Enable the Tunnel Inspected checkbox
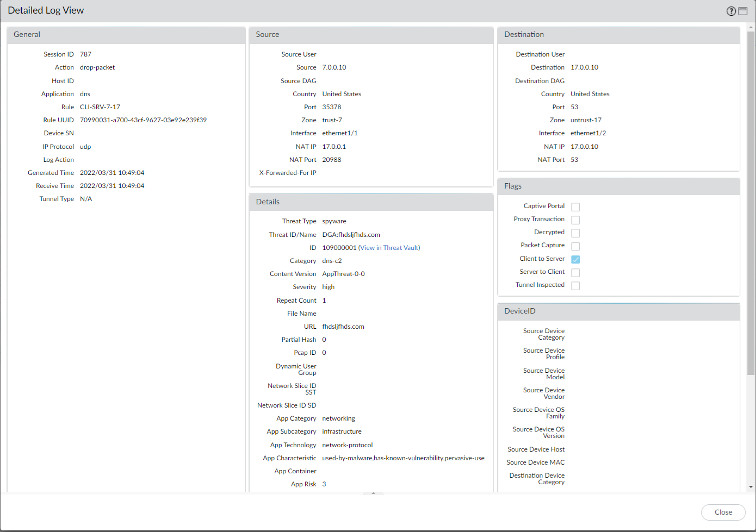The width and height of the screenshot is (756, 532). coord(575,286)
